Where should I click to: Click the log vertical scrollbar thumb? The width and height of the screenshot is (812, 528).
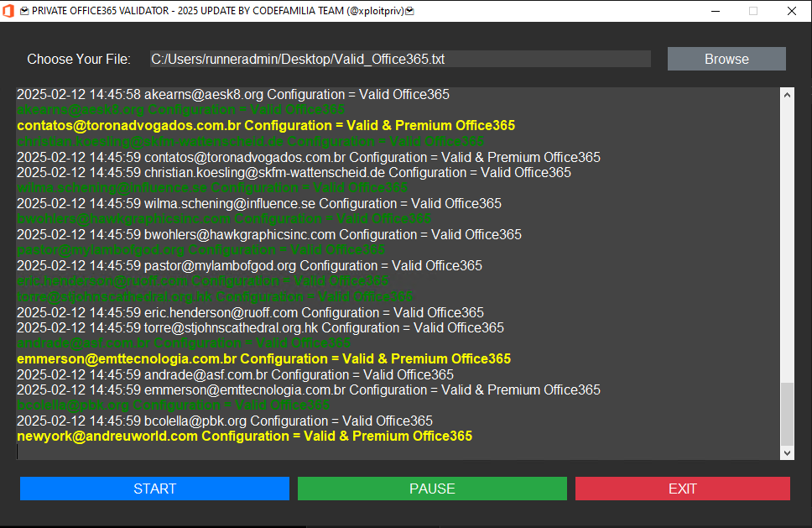pyautogui.click(x=787, y=414)
